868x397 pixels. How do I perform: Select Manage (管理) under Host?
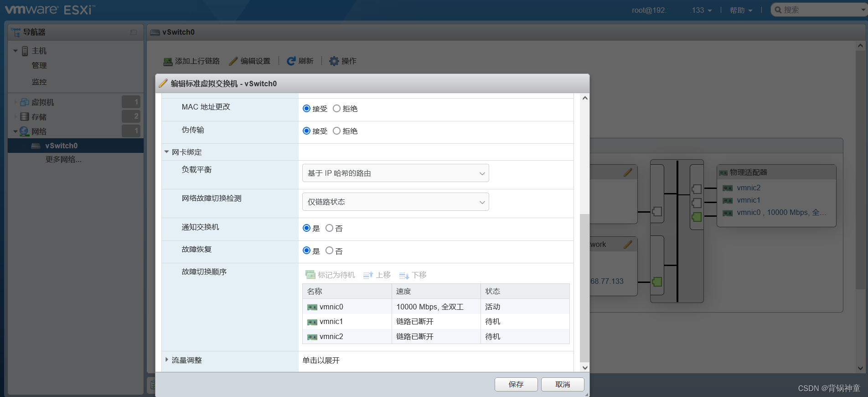(39, 66)
